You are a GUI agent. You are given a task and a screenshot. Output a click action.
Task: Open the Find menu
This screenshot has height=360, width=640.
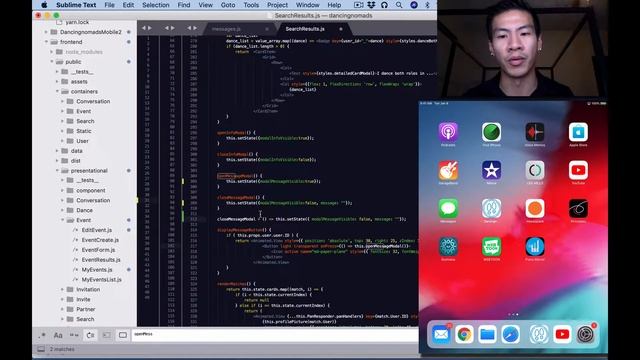tap(184, 5)
